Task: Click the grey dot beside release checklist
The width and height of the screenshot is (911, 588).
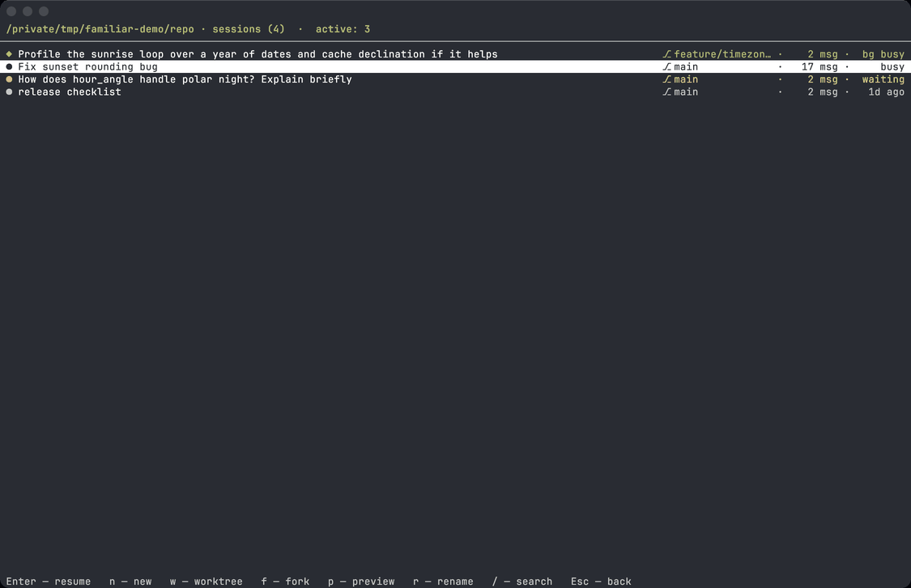Action: 9,92
